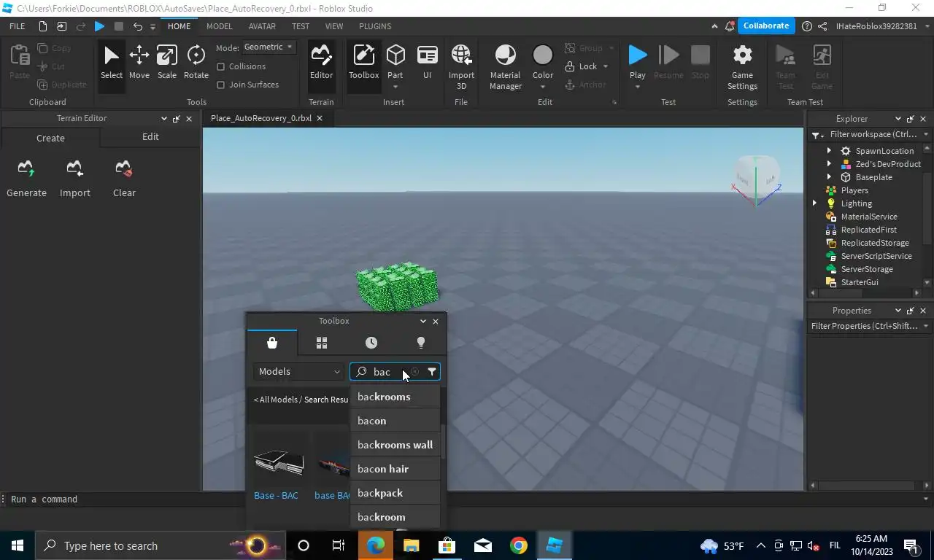
Task: Select ReplicatedStorage in Explorer
Action: coord(875,243)
